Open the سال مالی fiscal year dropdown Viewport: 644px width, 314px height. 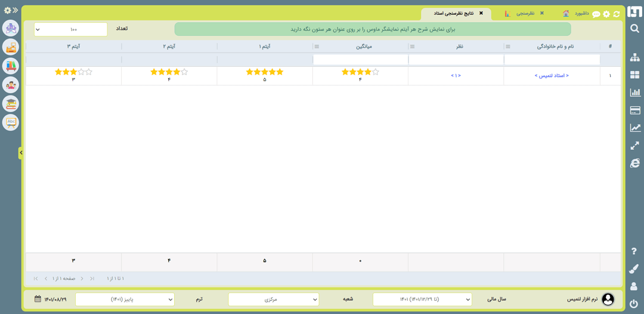pyautogui.click(x=422, y=299)
